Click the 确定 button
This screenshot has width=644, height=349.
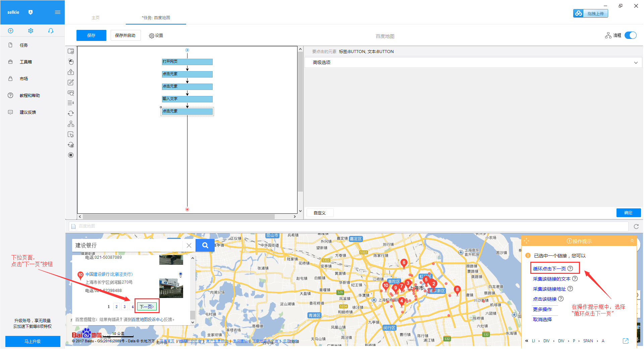tap(629, 213)
